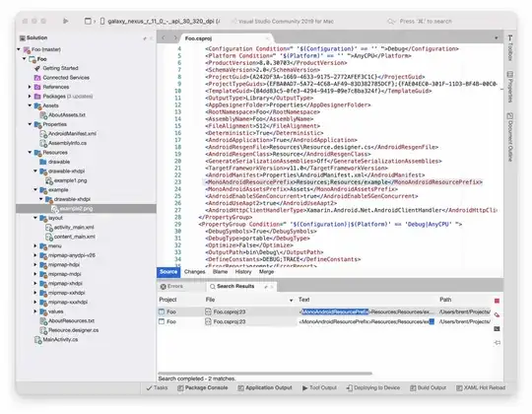Stop search with red square button
This screenshot has height=414, width=532.
tap(497, 301)
